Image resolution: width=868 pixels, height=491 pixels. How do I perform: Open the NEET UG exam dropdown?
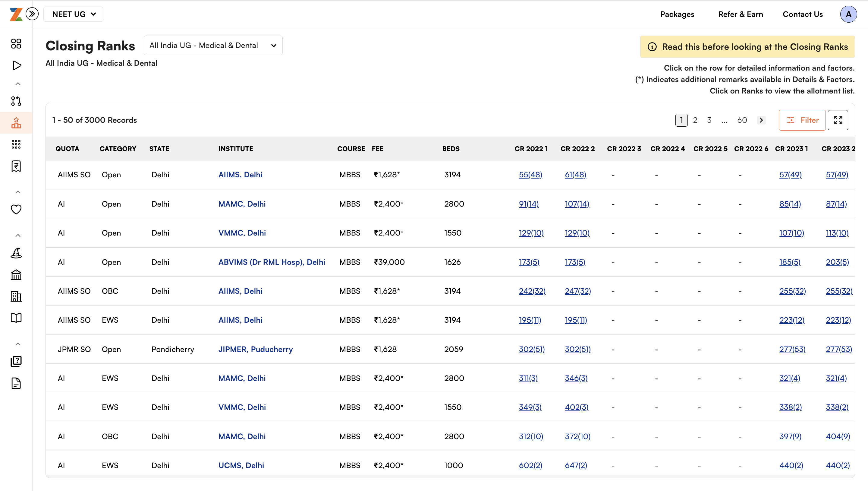74,14
